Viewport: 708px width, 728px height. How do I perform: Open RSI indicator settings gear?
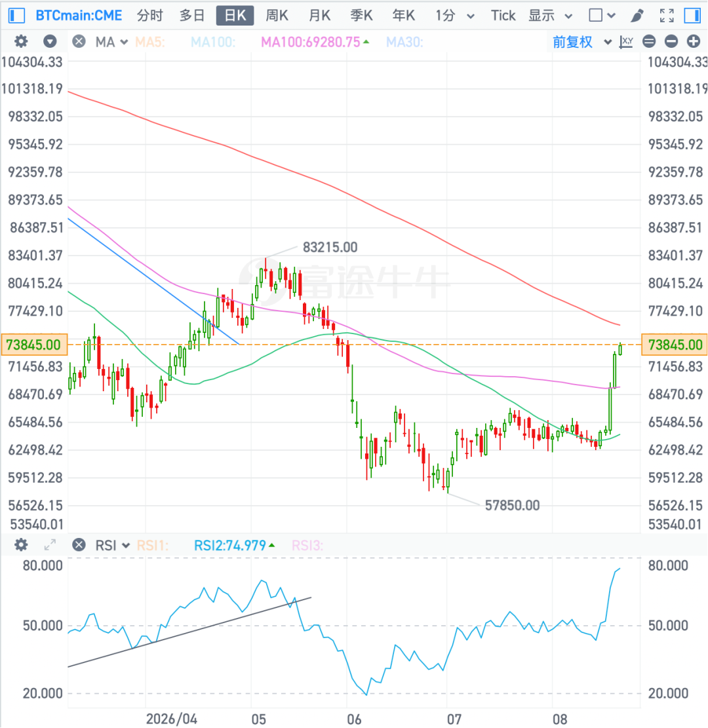coord(20,545)
